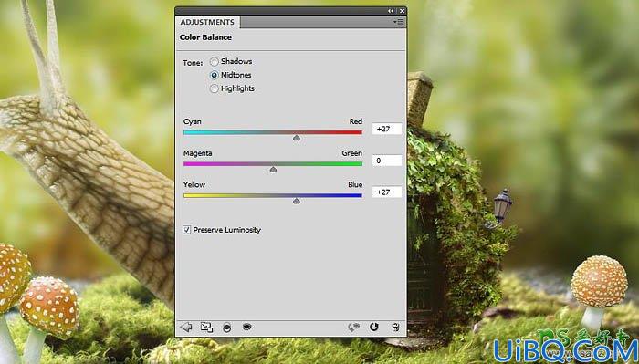Switch panel to expanded view icon
Viewport: 639px width, 364px height.
pyautogui.click(x=206, y=327)
